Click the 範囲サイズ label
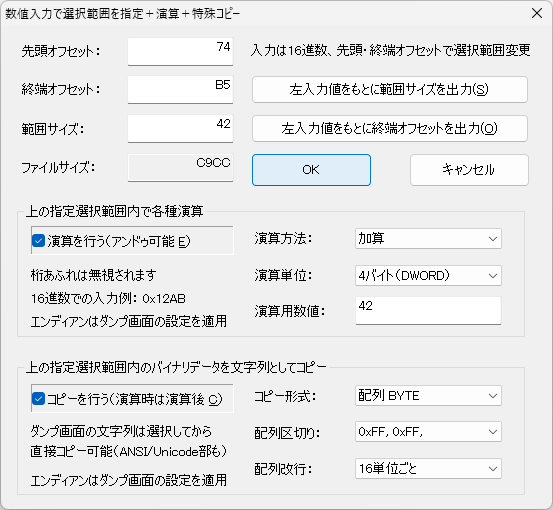The width and height of the screenshot is (553, 510). (x=53, y=129)
